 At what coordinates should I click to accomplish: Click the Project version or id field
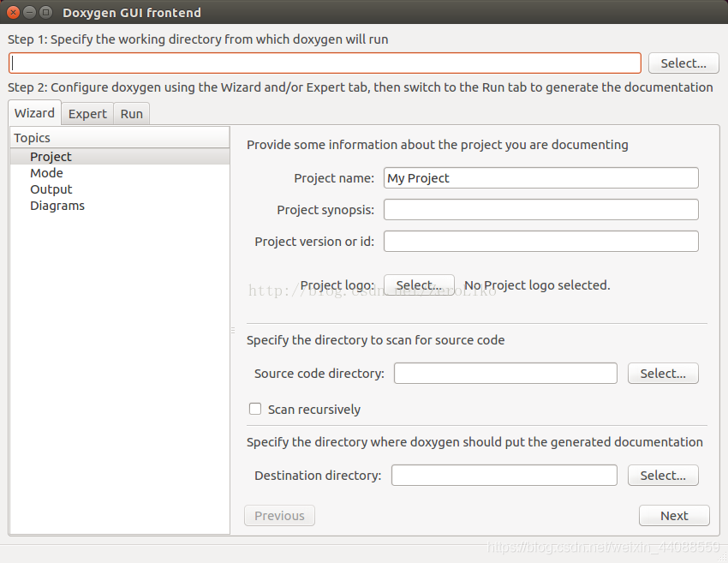pos(540,241)
